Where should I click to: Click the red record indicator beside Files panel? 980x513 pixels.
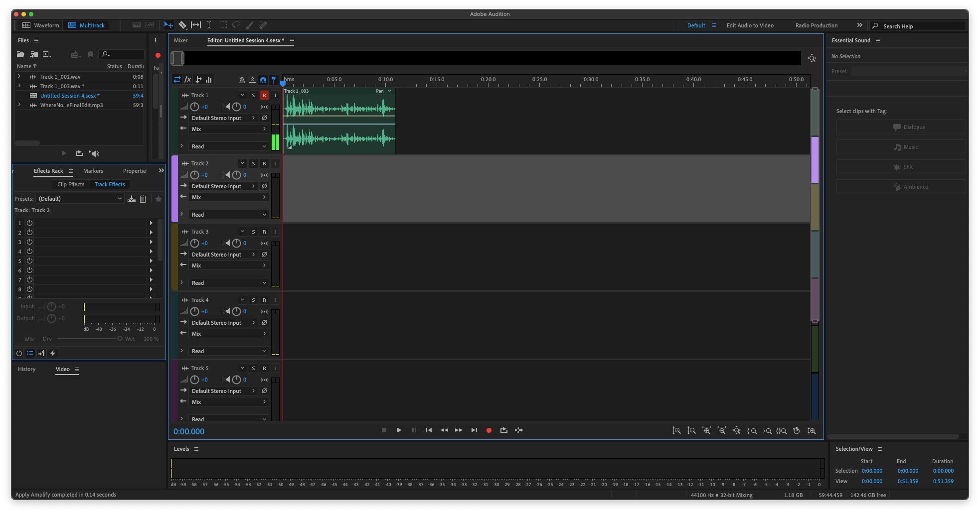158,55
